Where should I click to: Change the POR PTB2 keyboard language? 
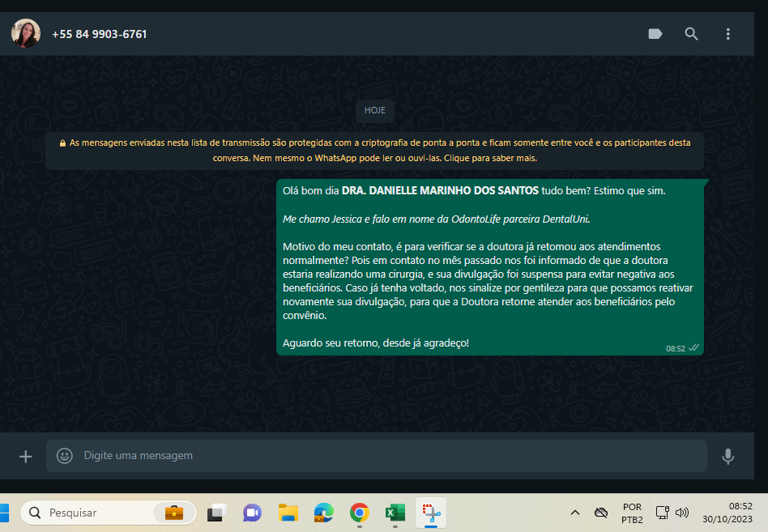632,513
